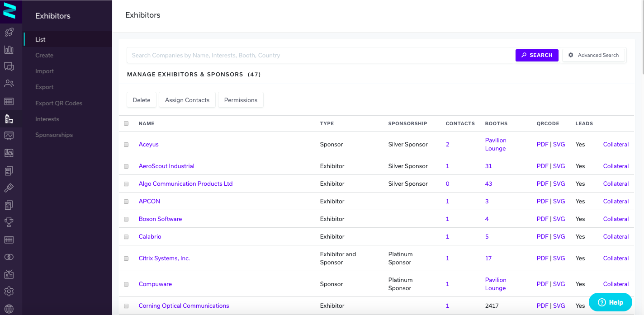Open the paintbrush design icon
Image resolution: width=644 pixels, height=315 pixels.
[x=9, y=188]
